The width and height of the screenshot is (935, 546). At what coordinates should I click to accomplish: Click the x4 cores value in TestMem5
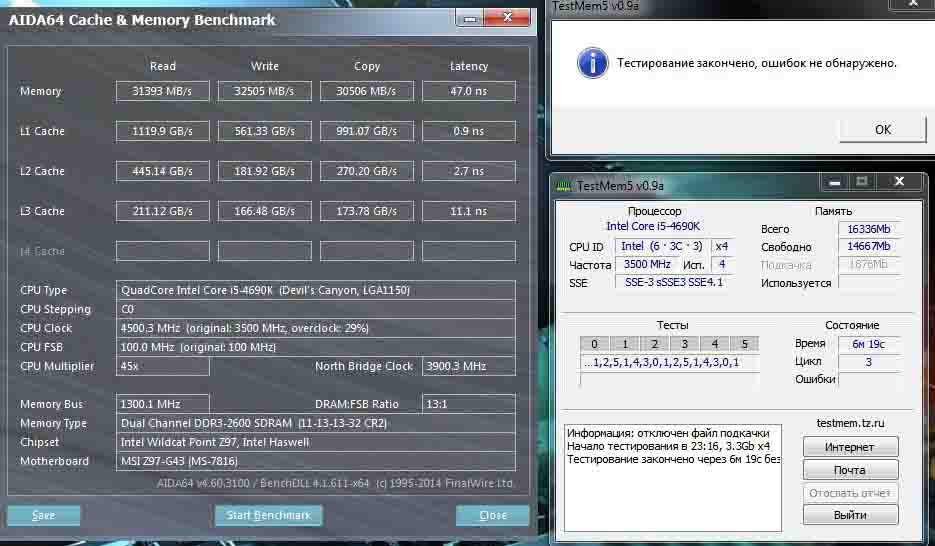tap(722, 246)
